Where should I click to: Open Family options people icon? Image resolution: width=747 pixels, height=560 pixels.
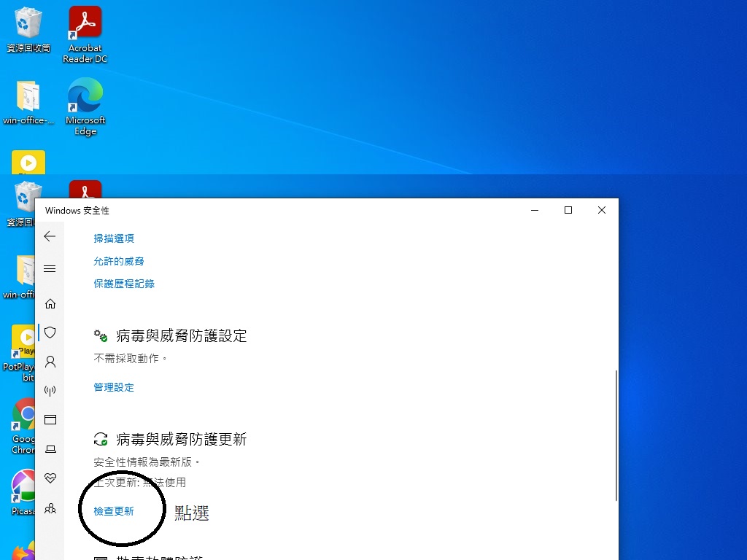(50, 508)
